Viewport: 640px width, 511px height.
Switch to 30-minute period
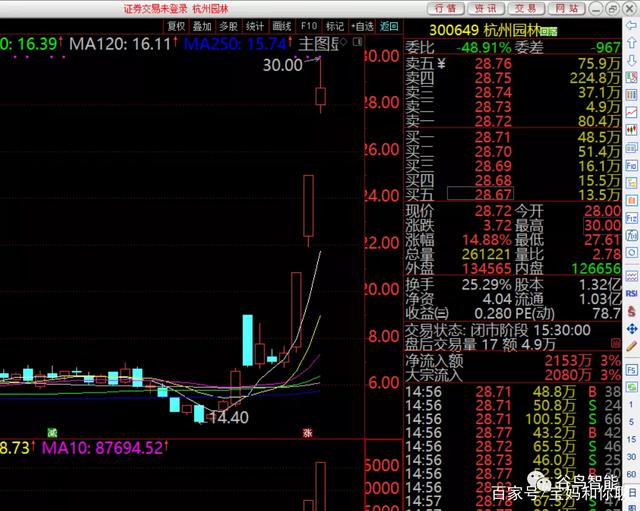pyautogui.click(x=631, y=456)
